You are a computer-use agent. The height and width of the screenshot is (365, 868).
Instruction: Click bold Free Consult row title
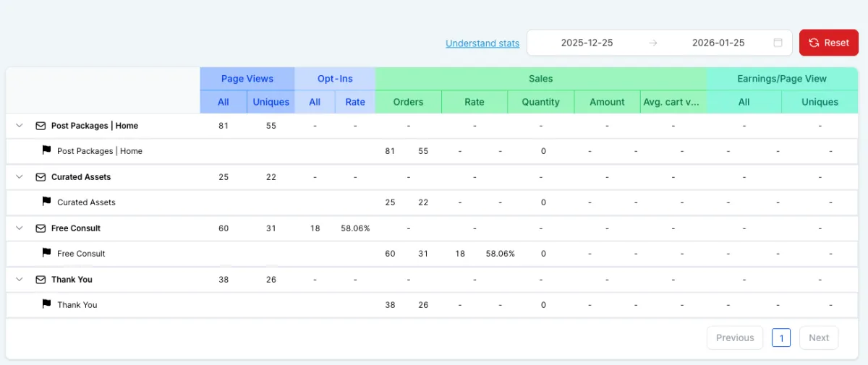(x=76, y=228)
